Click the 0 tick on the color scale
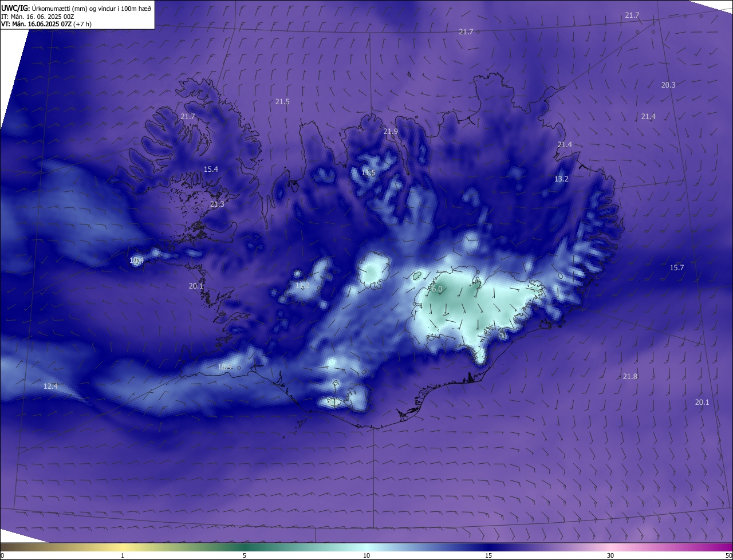This screenshot has width=733, height=560. [x=2, y=555]
